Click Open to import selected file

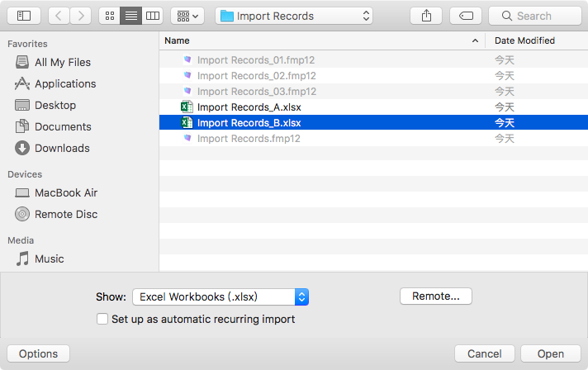pos(551,353)
